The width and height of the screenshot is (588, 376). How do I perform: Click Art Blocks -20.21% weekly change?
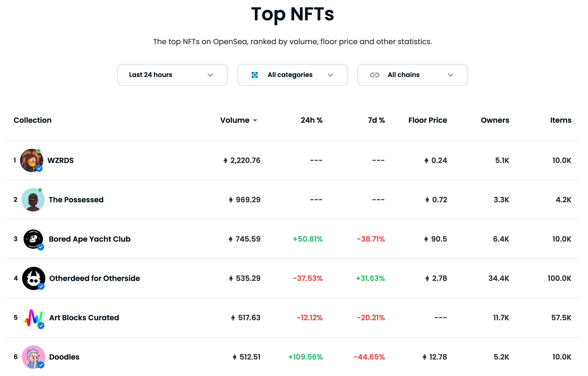click(x=371, y=318)
